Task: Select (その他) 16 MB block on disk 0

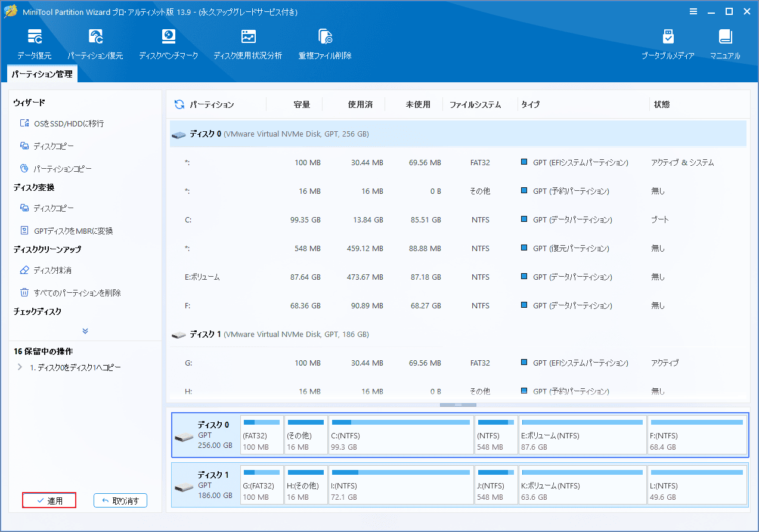Action: point(306,435)
